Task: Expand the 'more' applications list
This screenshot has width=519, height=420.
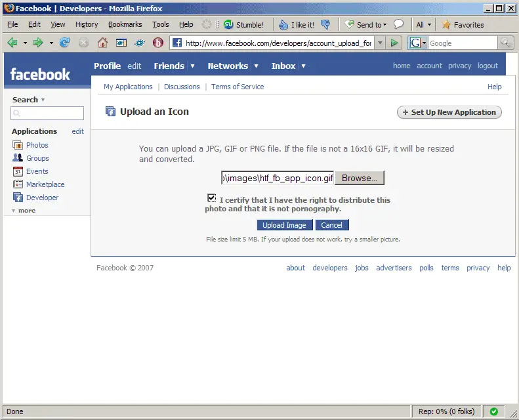Action: click(24, 211)
